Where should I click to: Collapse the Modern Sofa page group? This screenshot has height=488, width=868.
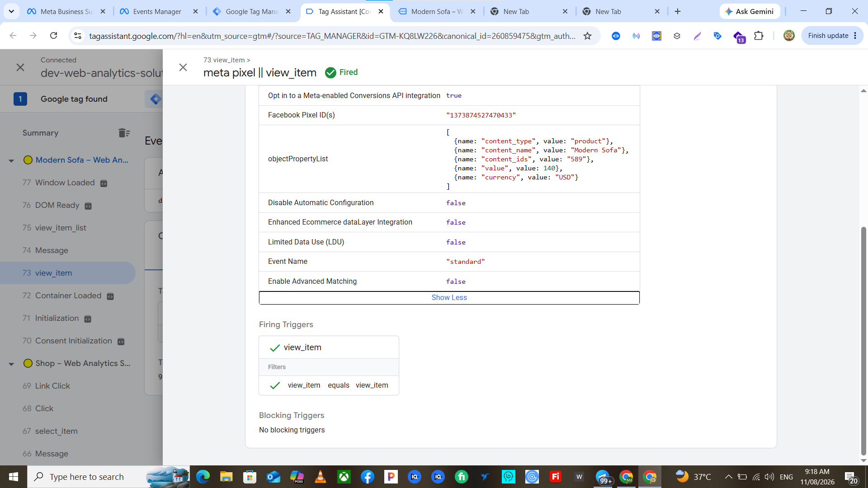click(11, 160)
